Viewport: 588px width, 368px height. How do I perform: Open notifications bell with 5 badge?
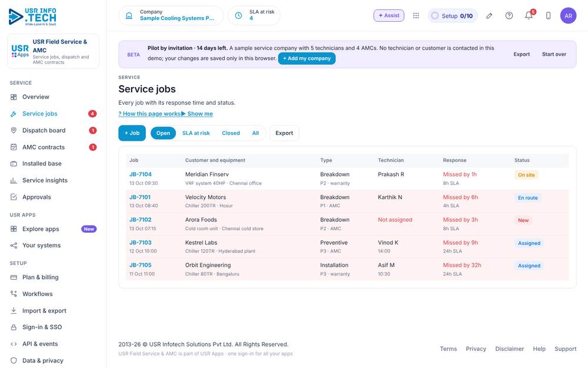[529, 15]
